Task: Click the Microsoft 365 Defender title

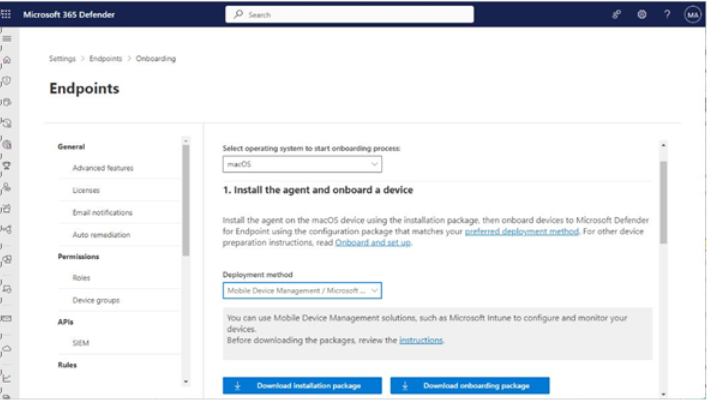Action: 69,14
